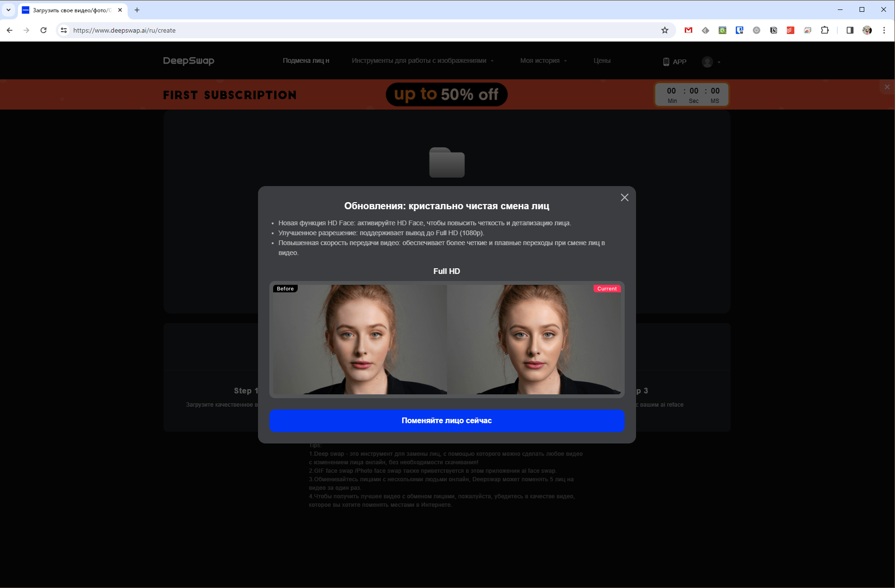895x588 pixels.
Task: Expand Инструменты для работы с изображениями dropdown
Action: (x=422, y=60)
